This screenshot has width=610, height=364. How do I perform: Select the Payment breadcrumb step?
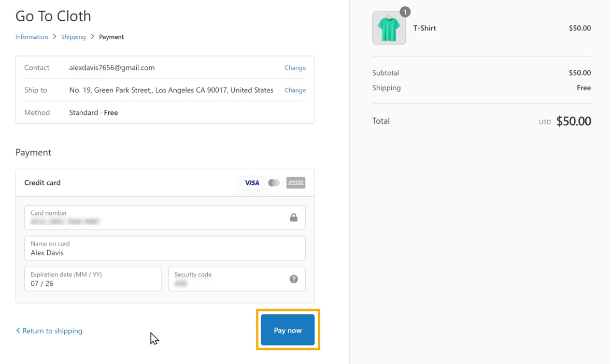point(111,37)
